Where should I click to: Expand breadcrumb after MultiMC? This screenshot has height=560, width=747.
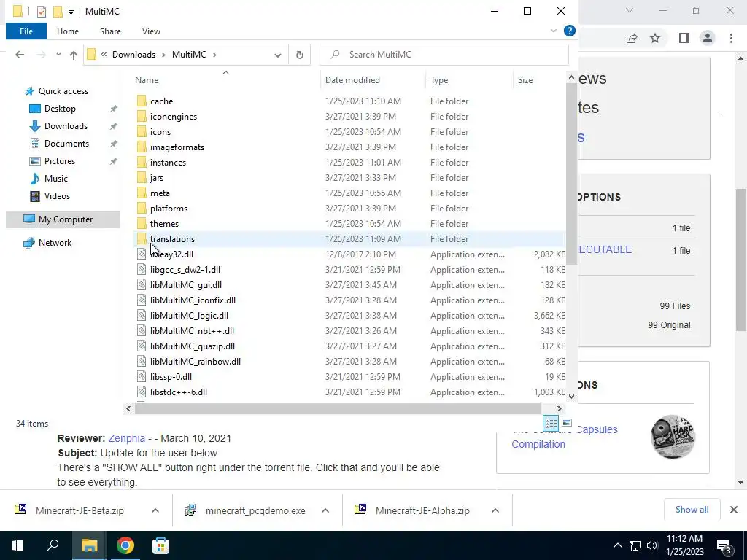(214, 55)
